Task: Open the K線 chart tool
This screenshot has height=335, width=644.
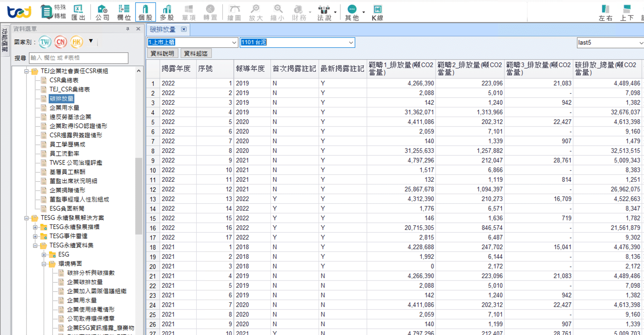Action: pos(377,12)
